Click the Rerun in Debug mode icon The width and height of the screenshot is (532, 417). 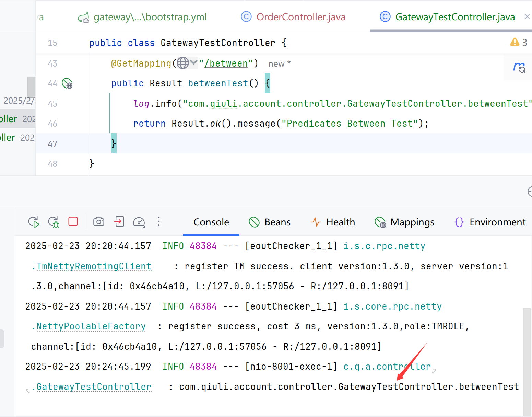pyautogui.click(x=54, y=222)
